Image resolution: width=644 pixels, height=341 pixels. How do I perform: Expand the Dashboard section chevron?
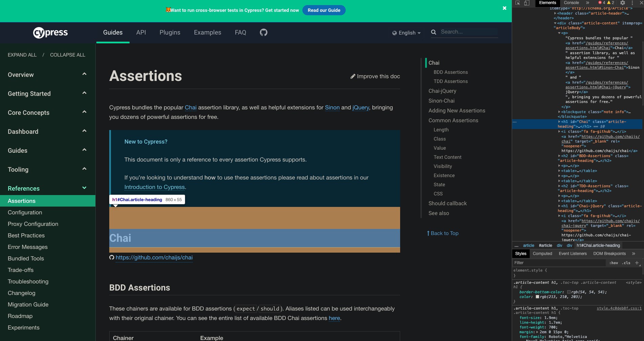click(x=84, y=131)
